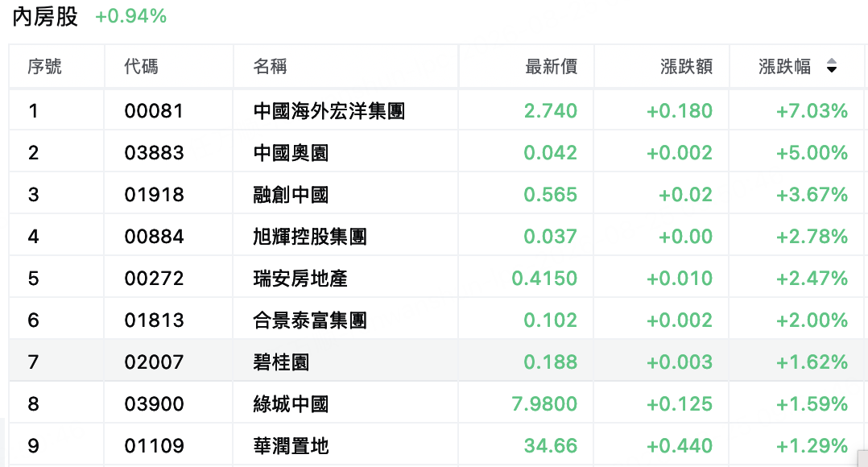Click percent change +2.78%
This screenshot has width=868, height=467.
(x=812, y=237)
